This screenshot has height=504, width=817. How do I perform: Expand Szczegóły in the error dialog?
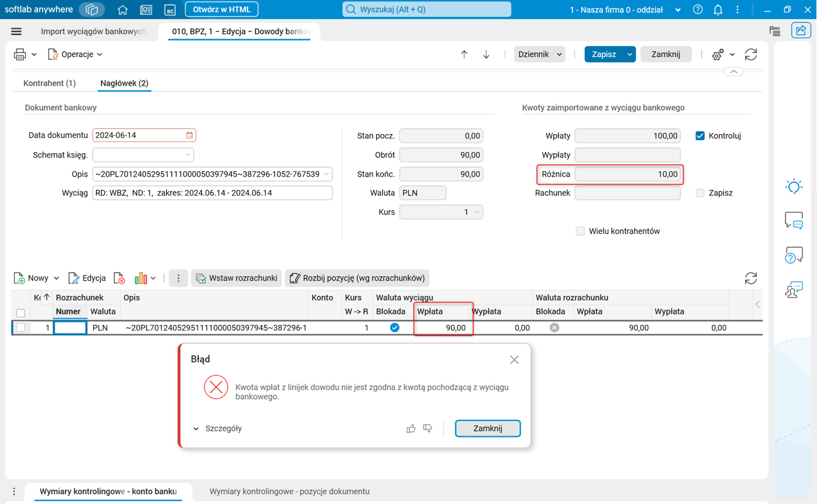pyautogui.click(x=217, y=428)
